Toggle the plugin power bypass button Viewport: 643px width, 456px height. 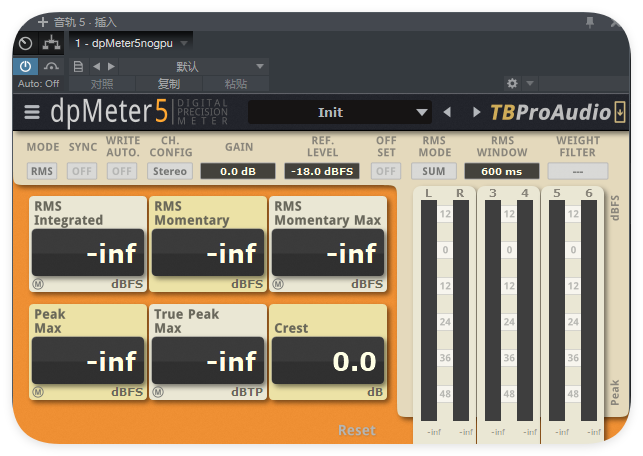click(25, 66)
